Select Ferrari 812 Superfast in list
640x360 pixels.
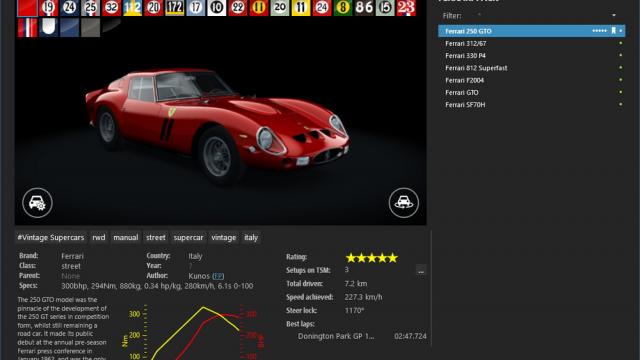tap(531, 68)
